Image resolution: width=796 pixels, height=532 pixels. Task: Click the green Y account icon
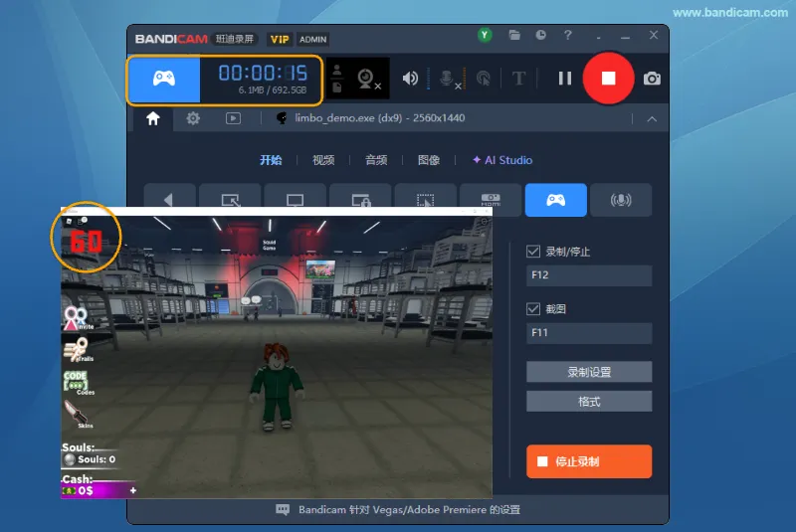(x=485, y=35)
